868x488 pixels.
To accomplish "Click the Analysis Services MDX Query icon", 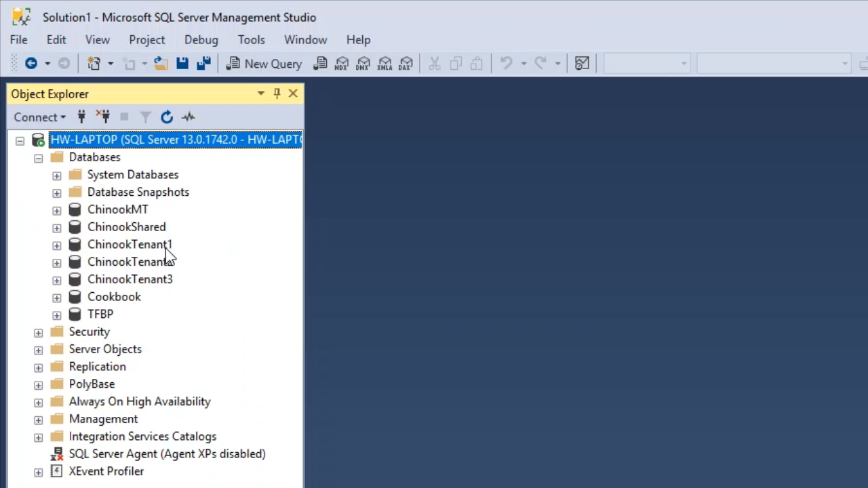I will [342, 64].
